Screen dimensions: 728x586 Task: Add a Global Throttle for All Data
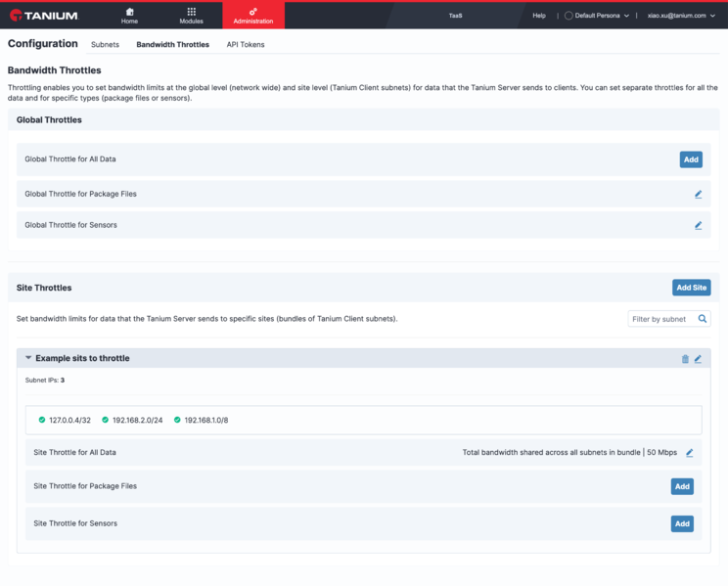pos(691,159)
